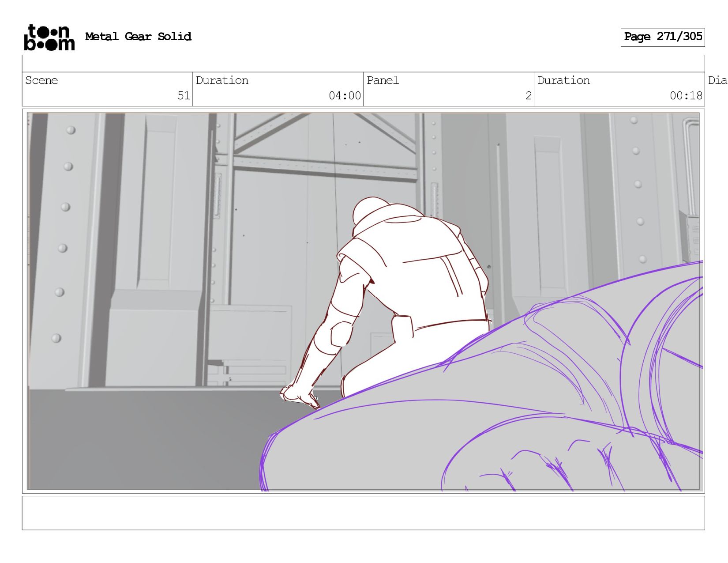Click the empty notes box below panel

click(363, 513)
